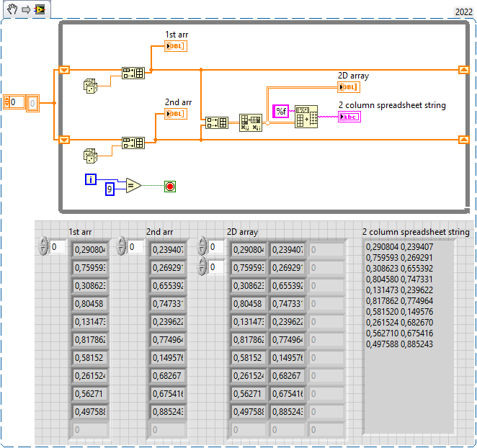Click the red loop stop condition terminal
This screenshot has width=477, height=448.
170,187
